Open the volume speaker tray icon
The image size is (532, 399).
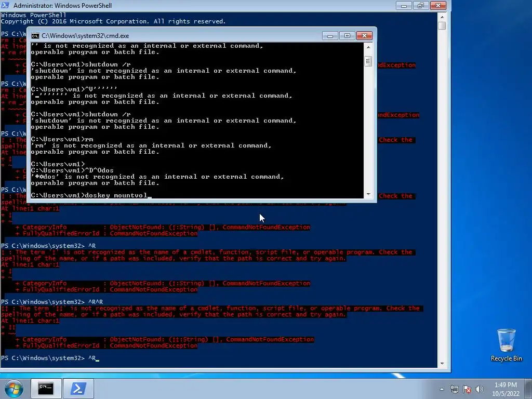(x=479, y=389)
